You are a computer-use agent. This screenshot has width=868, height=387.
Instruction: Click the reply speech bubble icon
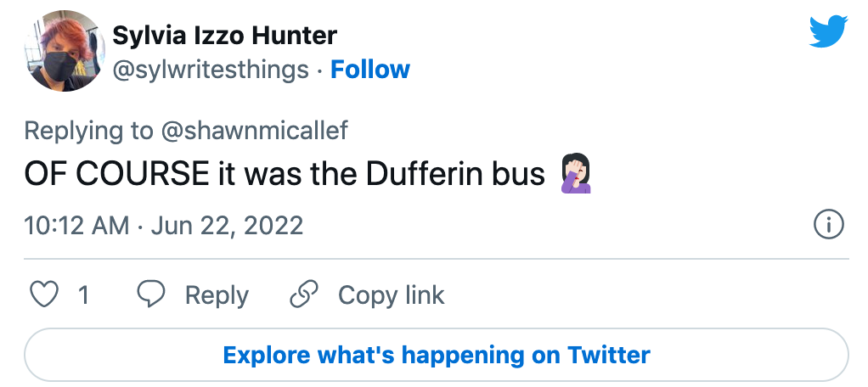(x=151, y=294)
